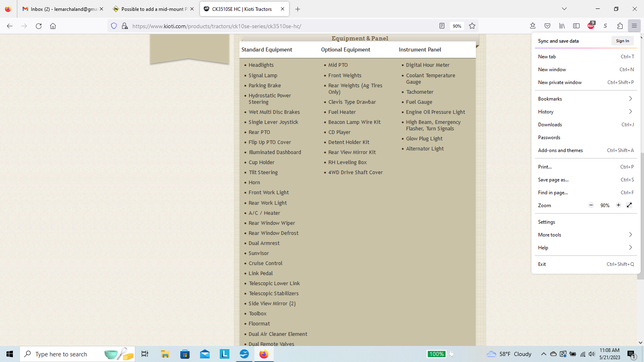Screen dimensions: 644x362
Task: Expand the Bookmarks submenu
Action: [586, 99]
